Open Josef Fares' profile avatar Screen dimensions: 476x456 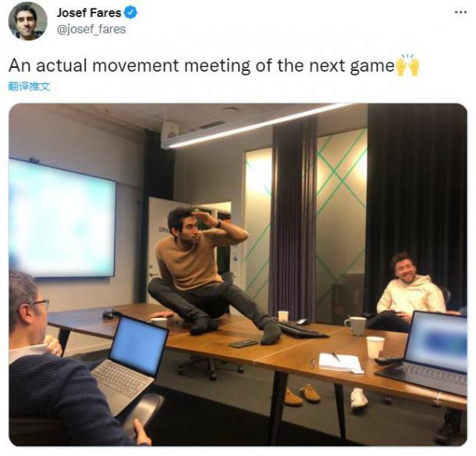coord(27,21)
